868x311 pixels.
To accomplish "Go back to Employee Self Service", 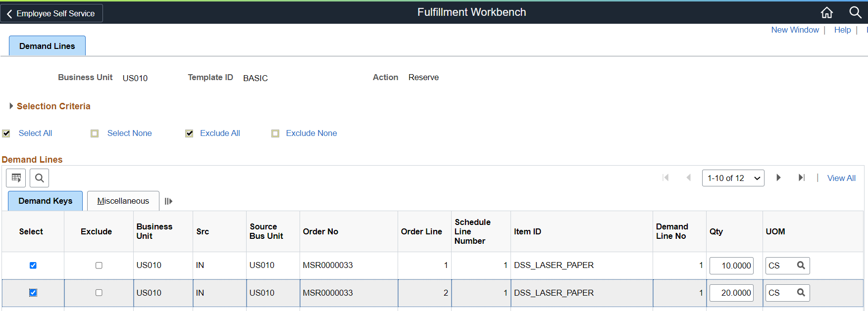I will 51,13.
